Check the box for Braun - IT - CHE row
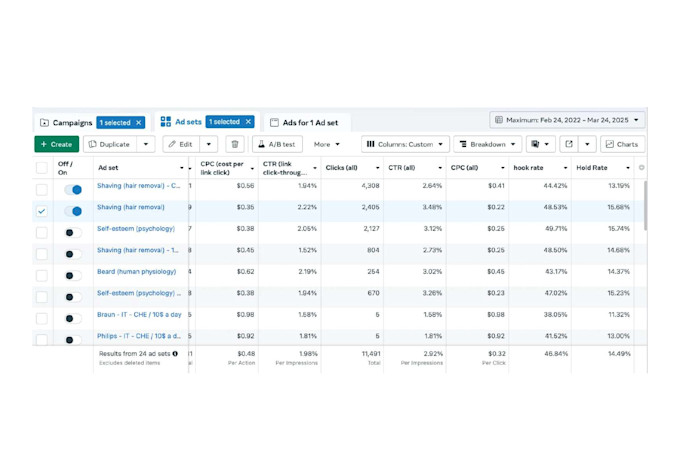The width and height of the screenshot is (680, 459). pos(42,318)
